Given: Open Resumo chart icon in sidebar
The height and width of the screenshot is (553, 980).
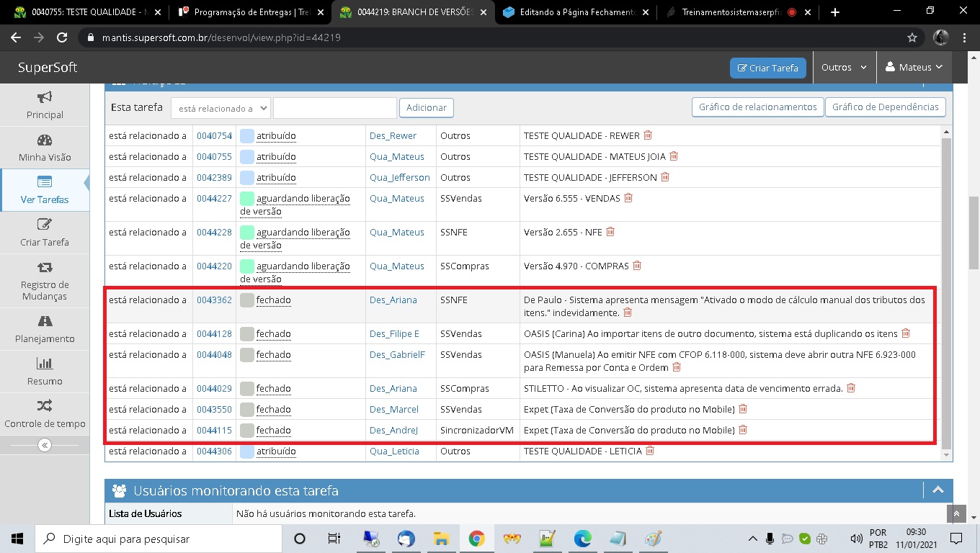Looking at the screenshot, I should (45, 364).
